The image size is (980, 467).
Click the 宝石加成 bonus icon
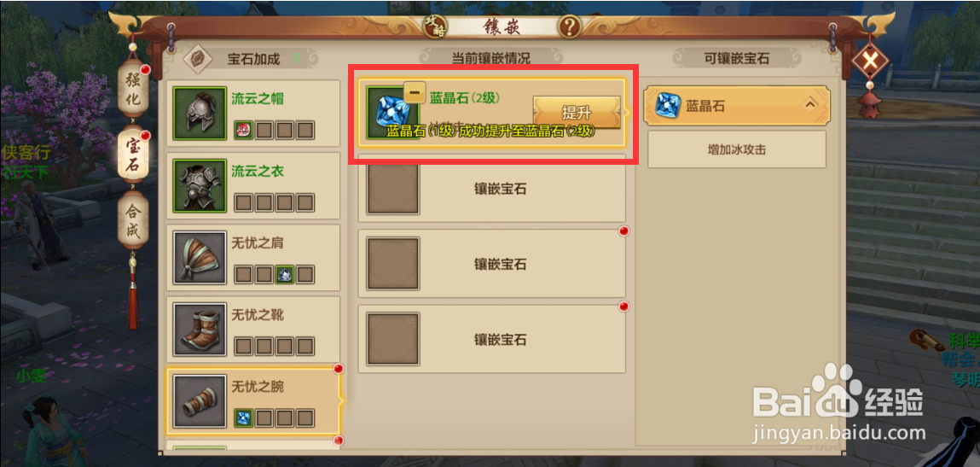coord(196,59)
